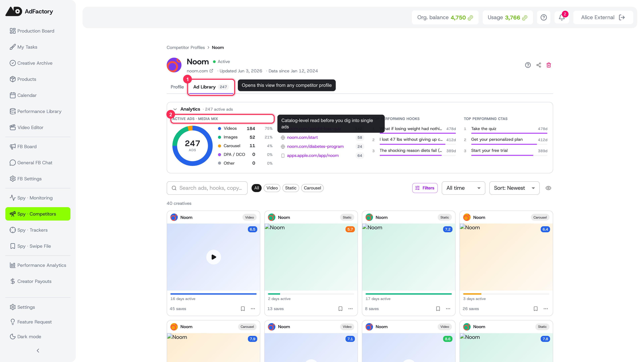This screenshot has width=644, height=362.
Task: Open more options on the 8 saves card
Action: point(448,309)
